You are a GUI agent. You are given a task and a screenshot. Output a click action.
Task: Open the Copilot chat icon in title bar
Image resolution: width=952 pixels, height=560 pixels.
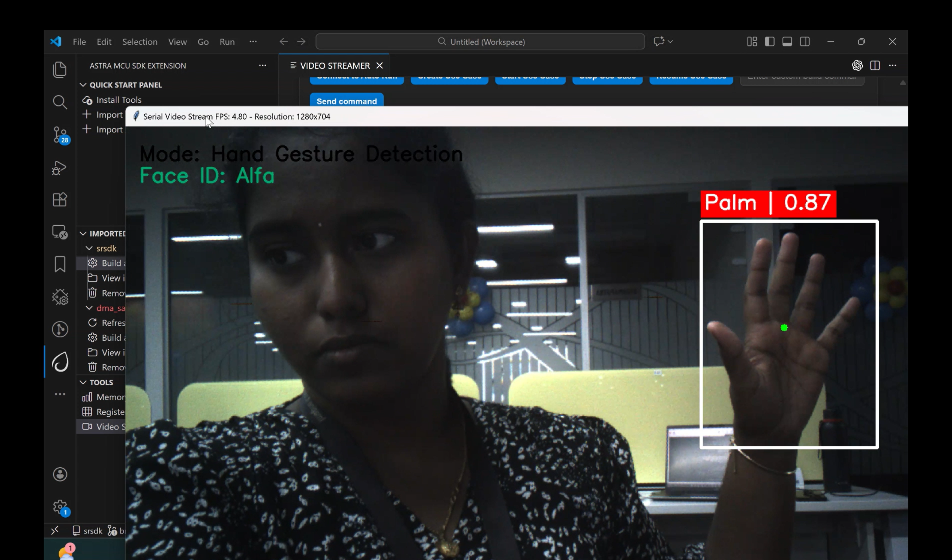click(x=659, y=42)
